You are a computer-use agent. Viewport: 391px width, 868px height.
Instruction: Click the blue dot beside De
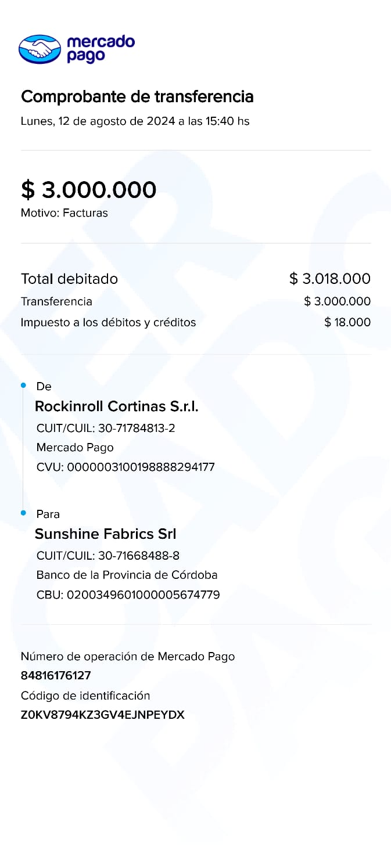tap(23, 386)
